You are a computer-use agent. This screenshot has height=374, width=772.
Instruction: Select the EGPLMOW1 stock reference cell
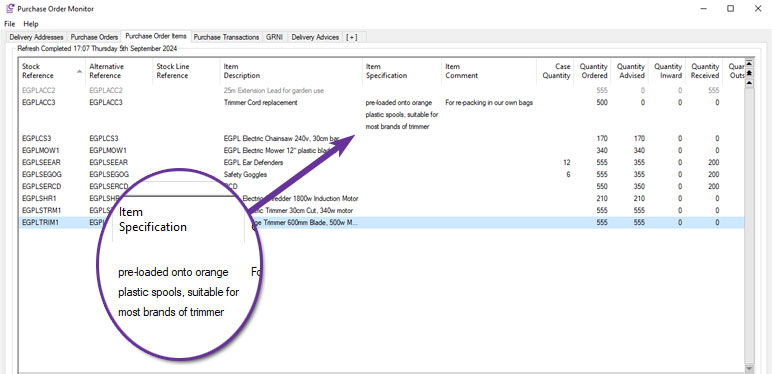coord(41,150)
